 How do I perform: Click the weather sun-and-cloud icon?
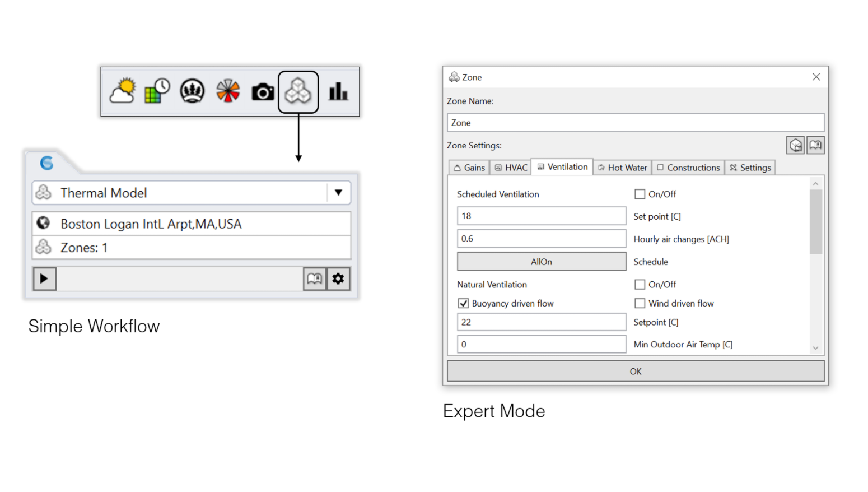(123, 91)
